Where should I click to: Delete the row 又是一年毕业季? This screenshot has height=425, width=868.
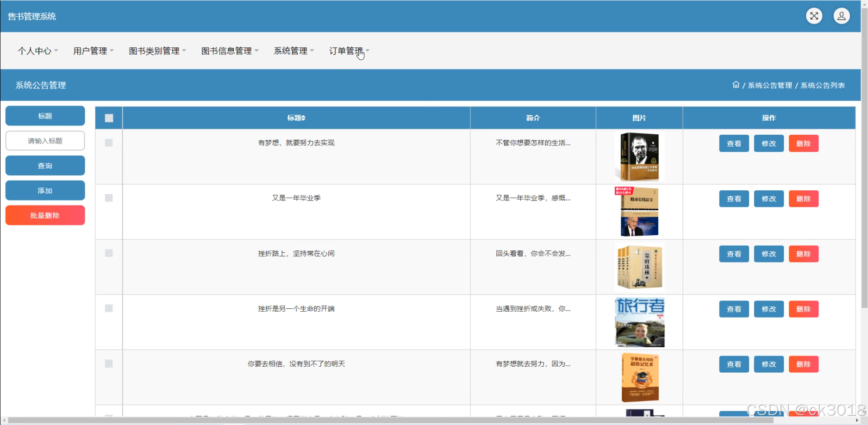tap(804, 199)
